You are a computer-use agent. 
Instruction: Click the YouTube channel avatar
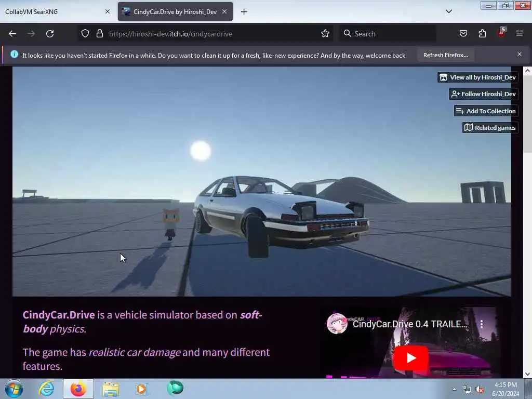pos(337,324)
